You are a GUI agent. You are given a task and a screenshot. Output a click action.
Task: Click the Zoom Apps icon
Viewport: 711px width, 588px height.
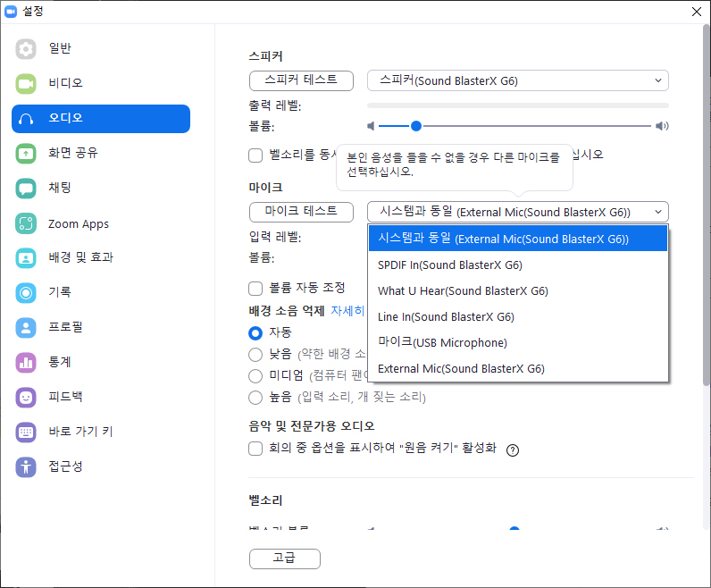click(26, 223)
